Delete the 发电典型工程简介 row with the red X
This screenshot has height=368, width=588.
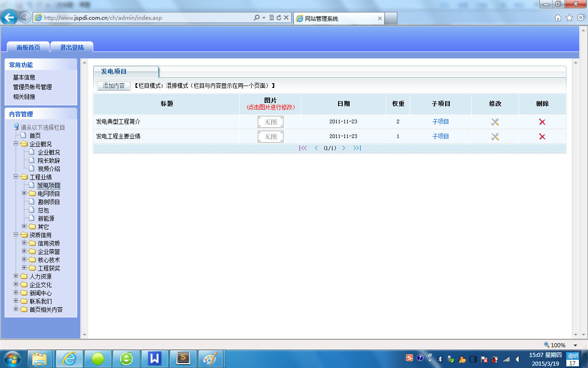tap(542, 122)
